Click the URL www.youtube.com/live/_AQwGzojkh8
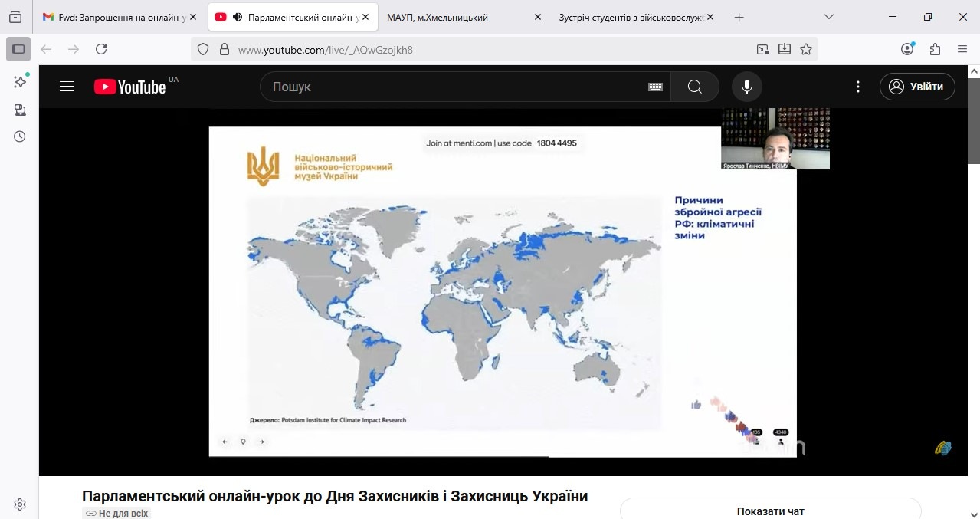Screen dimensions: 980x519 (326, 50)
